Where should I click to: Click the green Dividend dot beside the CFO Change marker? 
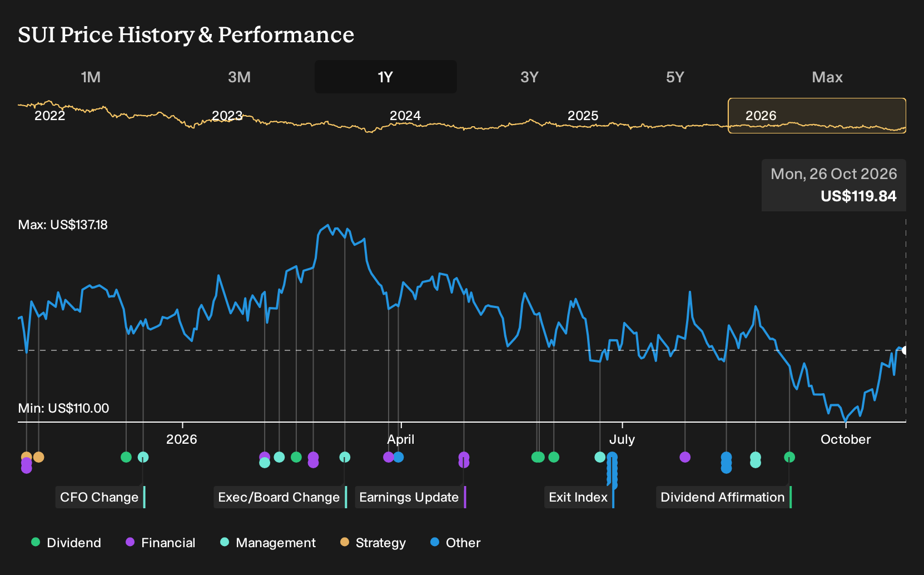(x=126, y=457)
